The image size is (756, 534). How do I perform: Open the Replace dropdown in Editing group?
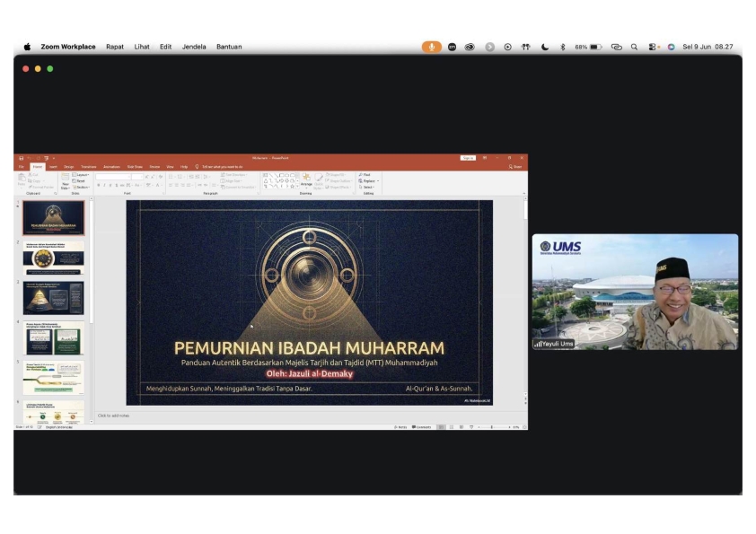pyautogui.click(x=369, y=180)
